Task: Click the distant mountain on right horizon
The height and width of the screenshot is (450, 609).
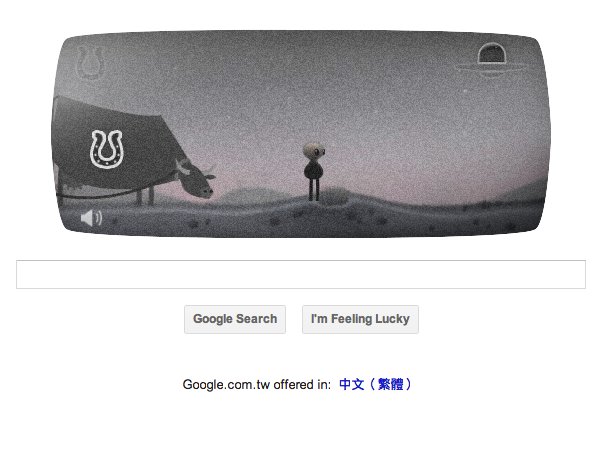Action: [522, 191]
